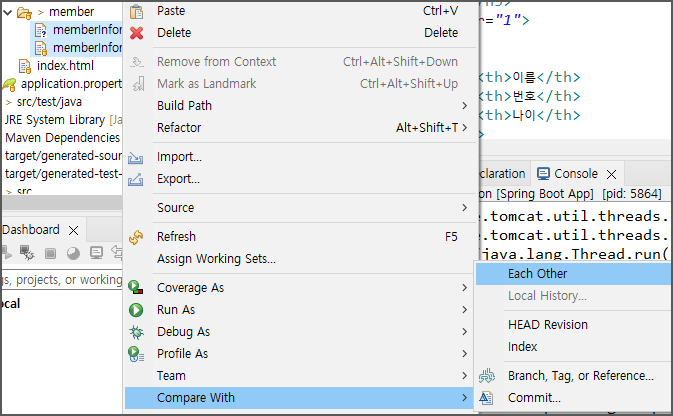Expand the Build Path submenu
The height and width of the screenshot is (416, 673).
464,106
